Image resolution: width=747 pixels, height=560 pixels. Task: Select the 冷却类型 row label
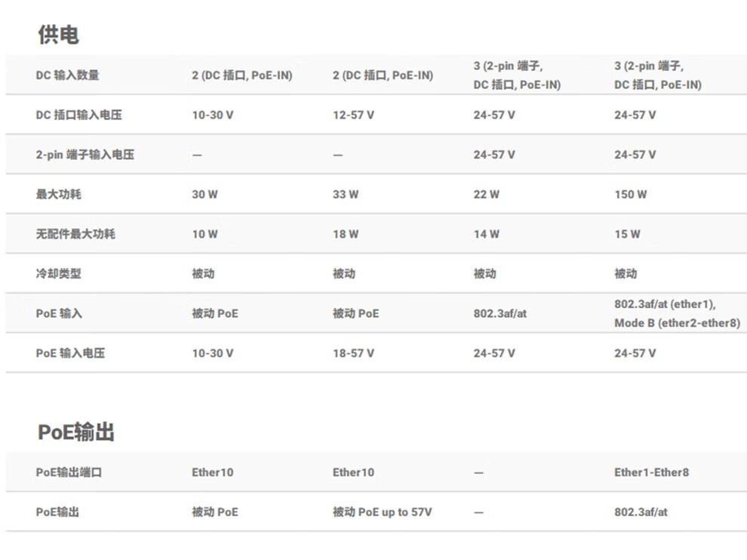[x=59, y=273]
